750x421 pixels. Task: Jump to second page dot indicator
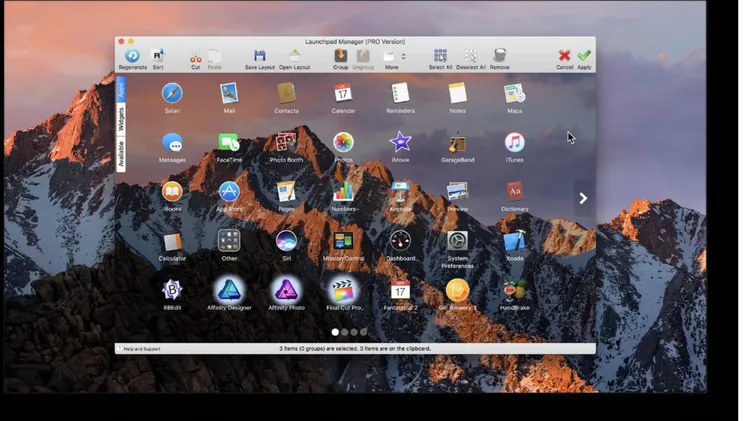[x=344, y=332]
